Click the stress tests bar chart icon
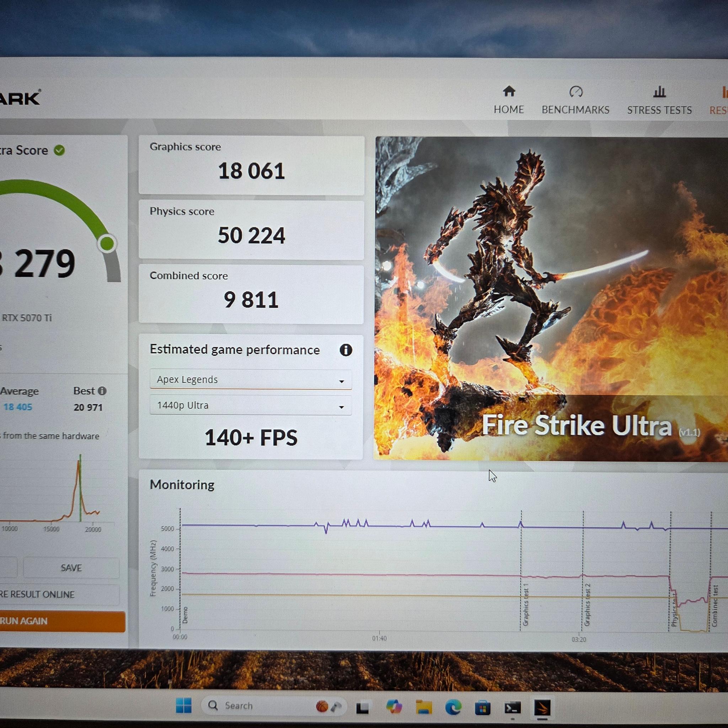Screen dimensions: 728x728 pos(659,92)
